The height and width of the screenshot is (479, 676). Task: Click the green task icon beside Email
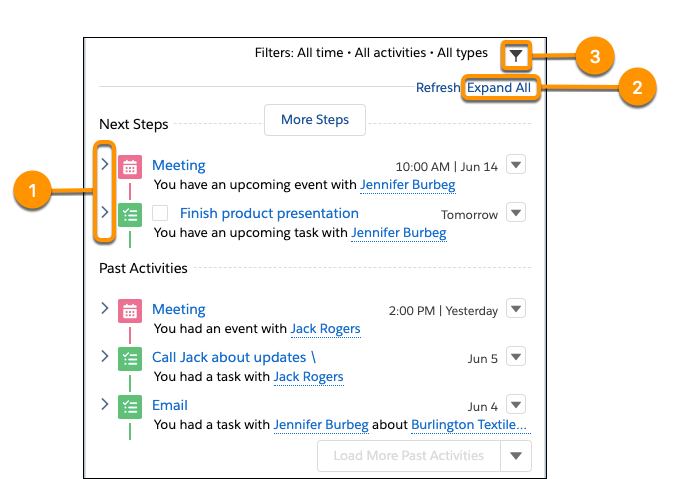click(x=130, y=406)
